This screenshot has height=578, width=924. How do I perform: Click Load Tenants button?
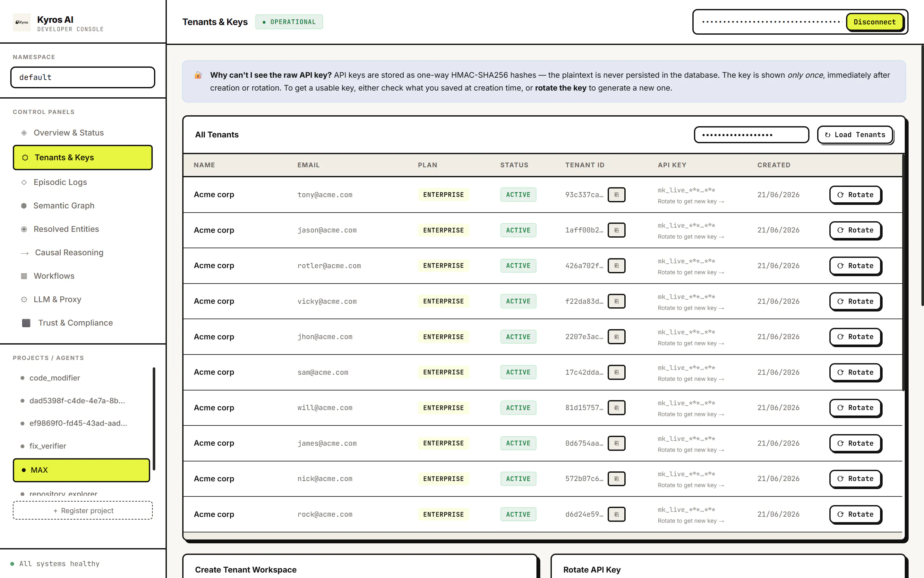855,135
